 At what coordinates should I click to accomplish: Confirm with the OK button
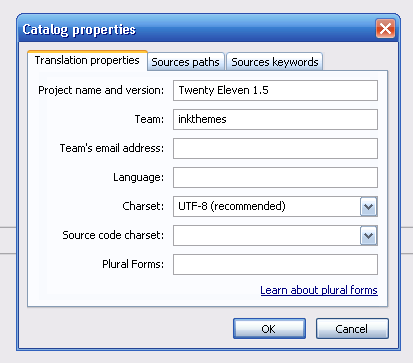pos(269,329)
